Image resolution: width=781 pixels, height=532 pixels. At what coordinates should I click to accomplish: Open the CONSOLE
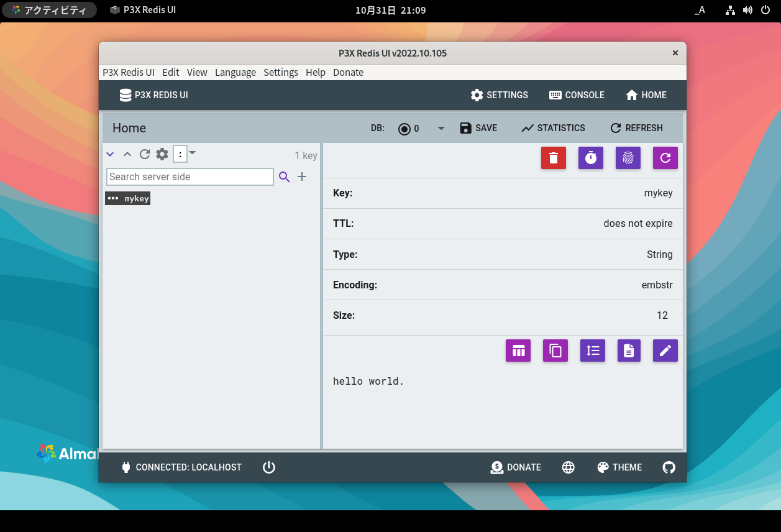coord(577,95)
